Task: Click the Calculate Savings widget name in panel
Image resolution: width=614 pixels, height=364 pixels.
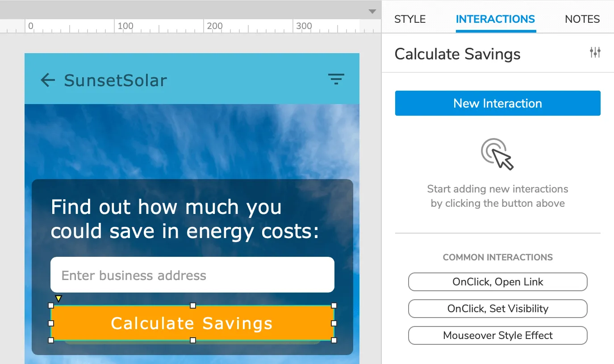Action: coord(457,54)
